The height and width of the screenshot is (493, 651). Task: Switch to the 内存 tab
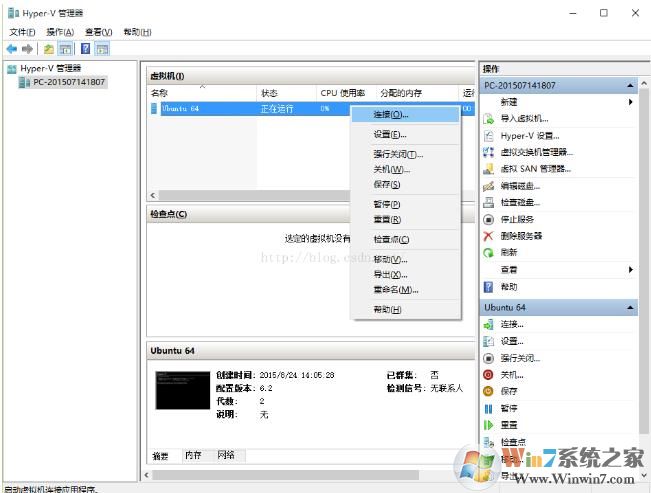[193, 456]
